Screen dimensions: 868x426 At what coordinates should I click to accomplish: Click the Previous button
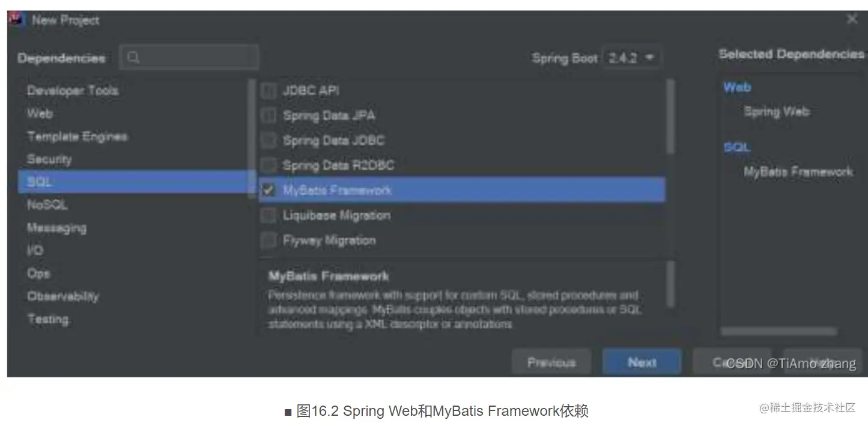tap(551, 362)
